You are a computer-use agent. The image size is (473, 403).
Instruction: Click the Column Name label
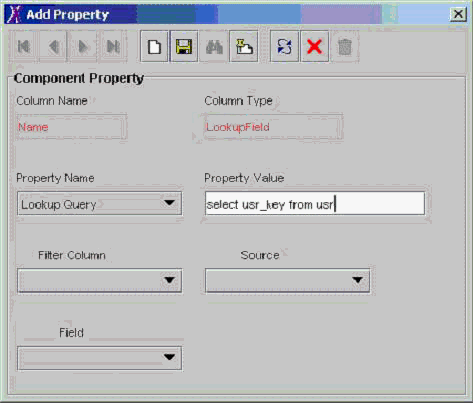pyautogui.click(x=52, y=101)
